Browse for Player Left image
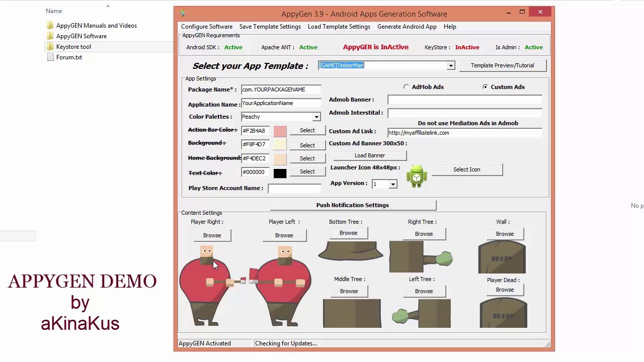This screenshot has height=362, width=644. 284,235
